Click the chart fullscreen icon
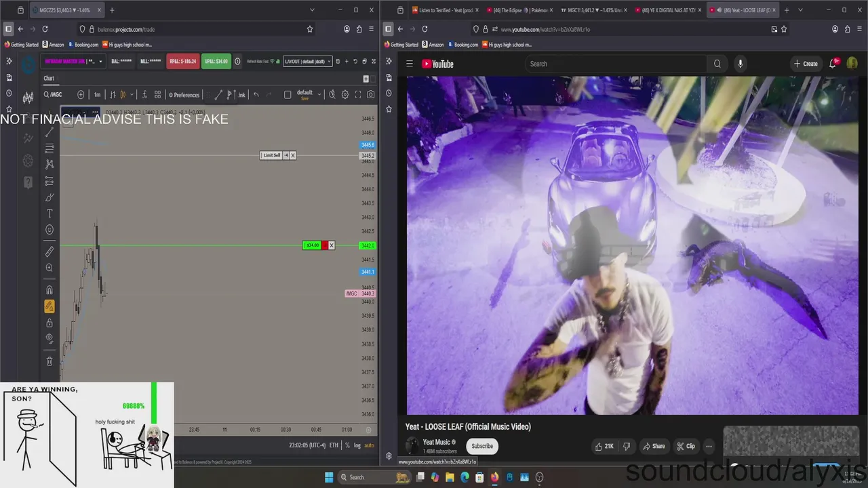 click(x=358, y=95)
